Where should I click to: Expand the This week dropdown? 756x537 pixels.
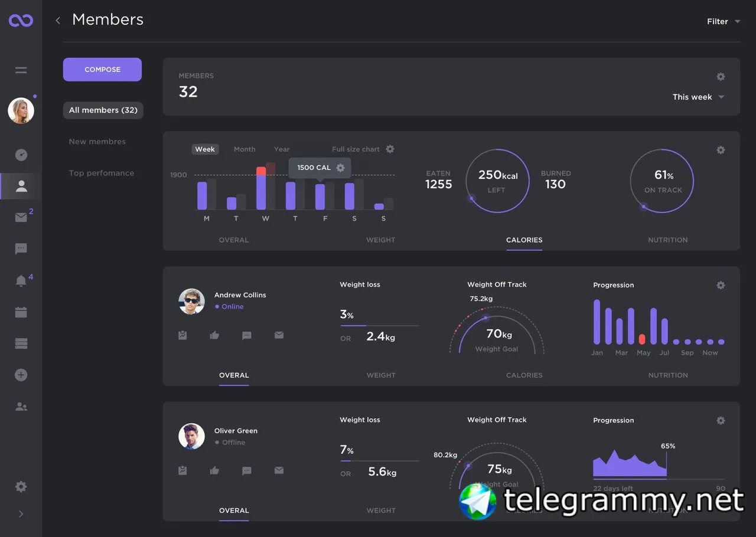[698, 97]
